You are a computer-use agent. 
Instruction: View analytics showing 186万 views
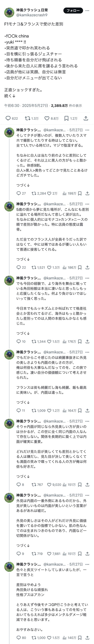click(x=69, y=267)
